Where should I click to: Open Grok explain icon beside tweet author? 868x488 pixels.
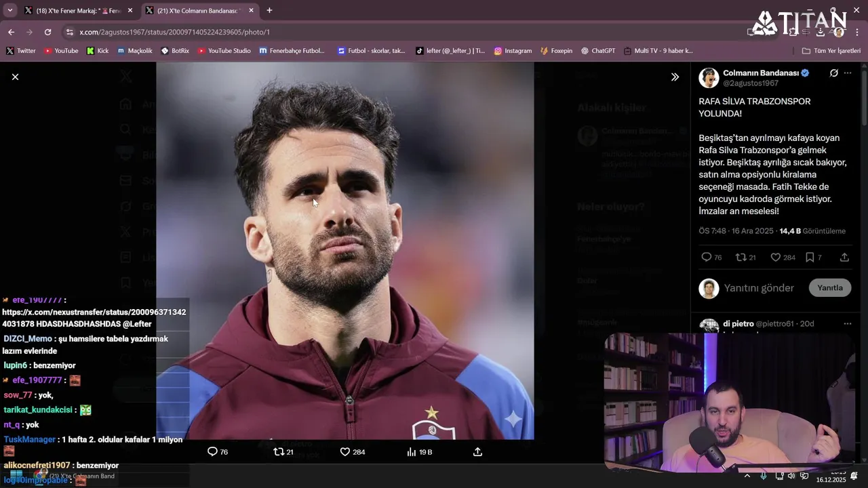[833, 73]
